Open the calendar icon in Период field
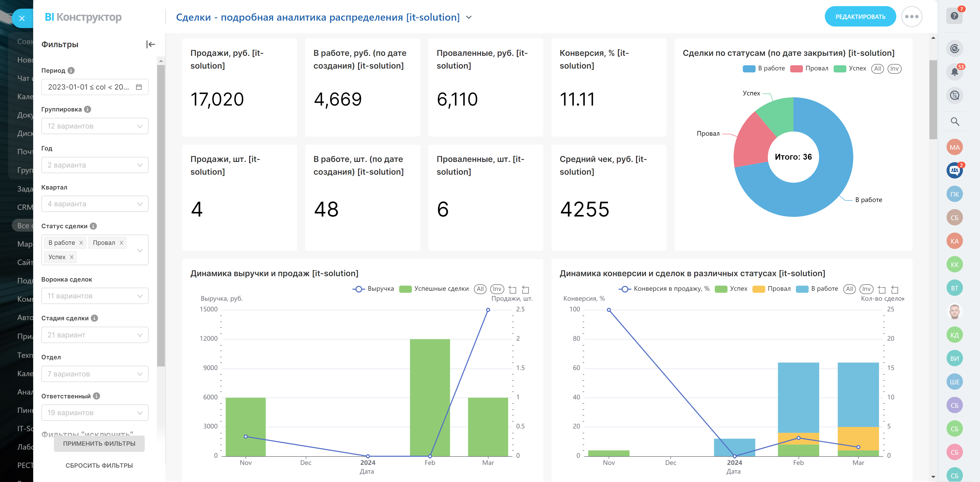The width and height of the screenshot is (980, 482). tap(139, 87)
